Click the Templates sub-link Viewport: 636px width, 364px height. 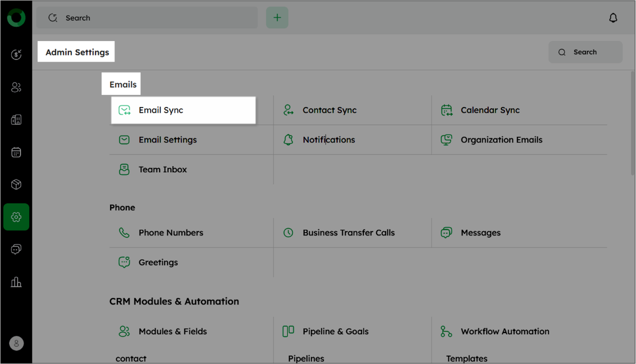pos(467,359)
